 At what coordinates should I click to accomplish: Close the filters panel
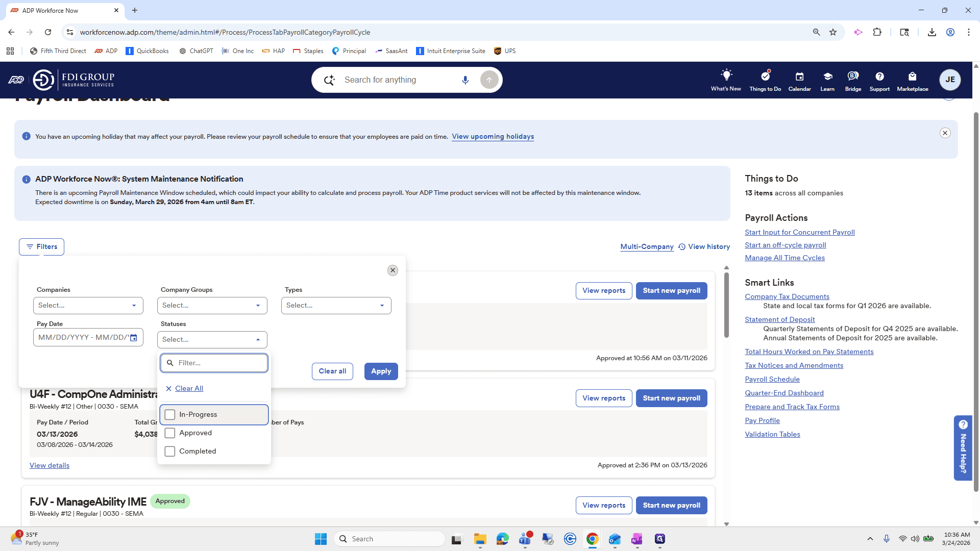tap(393, 270)
